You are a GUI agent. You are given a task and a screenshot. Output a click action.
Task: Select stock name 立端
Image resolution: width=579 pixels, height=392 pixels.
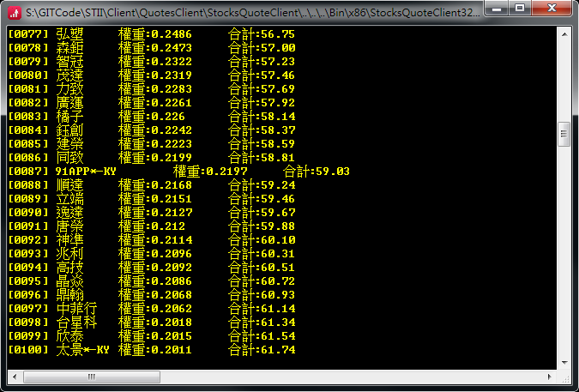tap(69, 199)
